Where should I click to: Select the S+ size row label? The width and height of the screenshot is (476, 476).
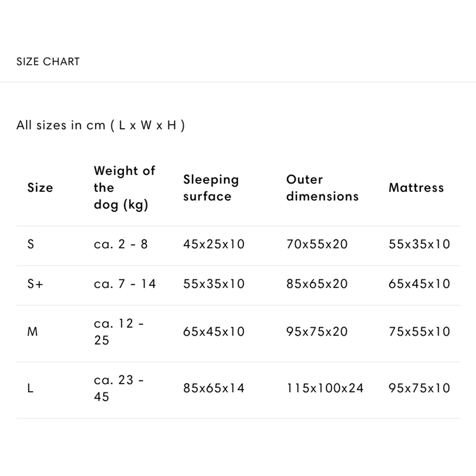[x=35, y=284]
